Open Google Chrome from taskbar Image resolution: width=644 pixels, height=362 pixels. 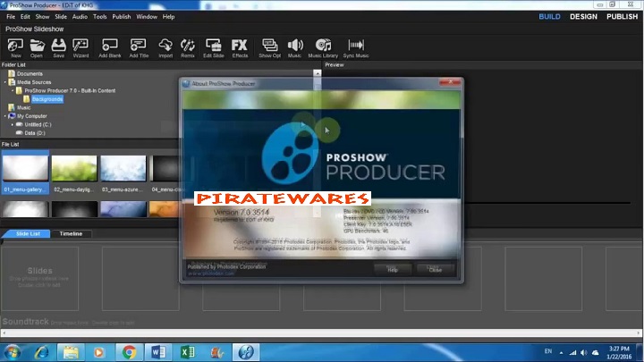tap(129, 352)
